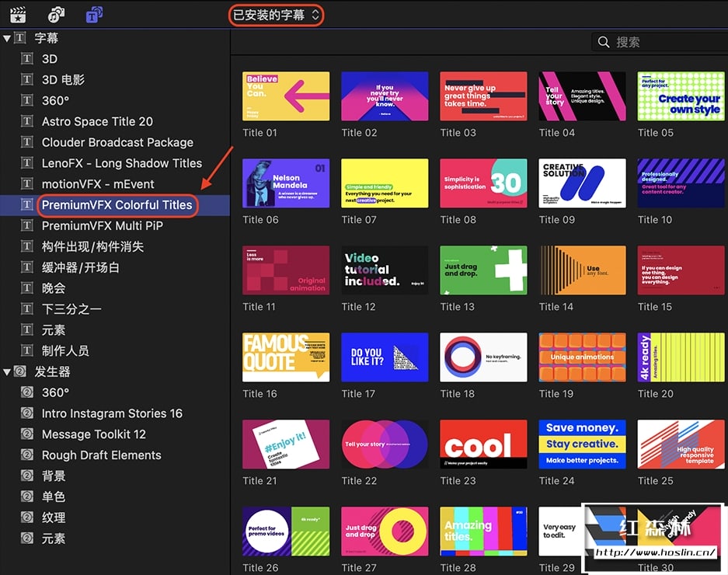The height and width of the screenshot is (575, 728).
Task: Select the Title 25 thumbnail
Action: 681,444
